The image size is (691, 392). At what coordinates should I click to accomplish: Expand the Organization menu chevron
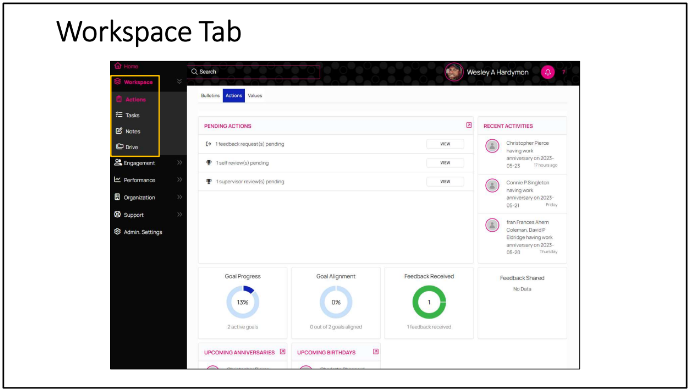coord(179,197)
